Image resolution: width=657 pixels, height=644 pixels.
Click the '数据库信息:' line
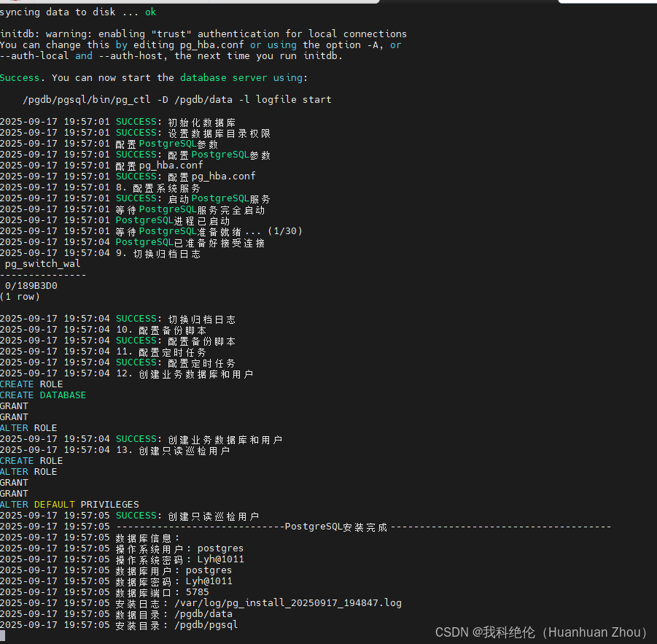click(90, 538)
